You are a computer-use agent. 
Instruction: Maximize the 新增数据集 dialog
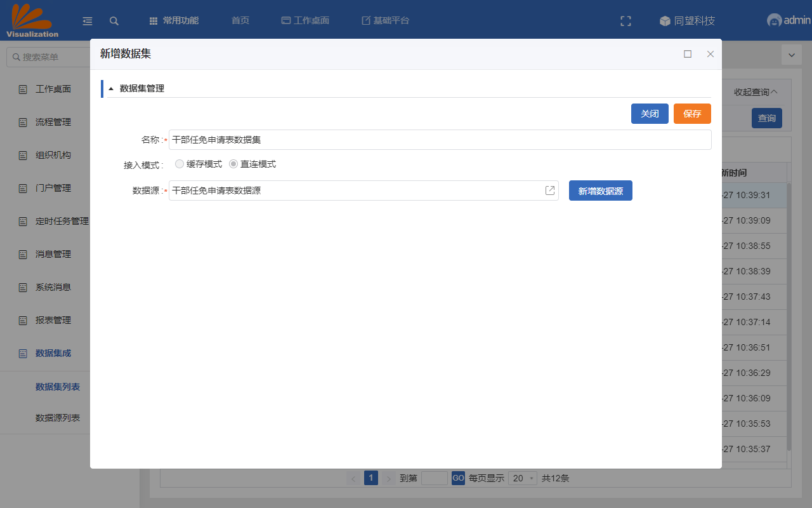point(688,54)
